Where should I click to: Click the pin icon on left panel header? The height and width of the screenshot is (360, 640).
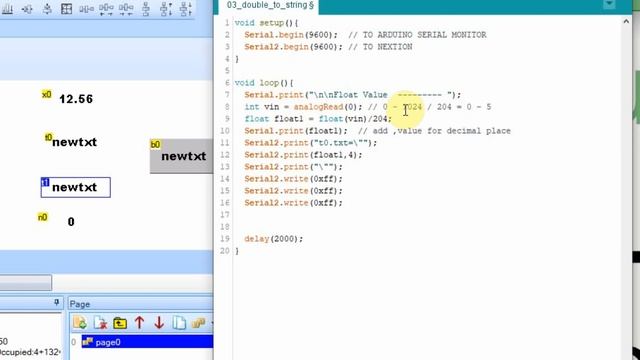(x=56, y=302)
